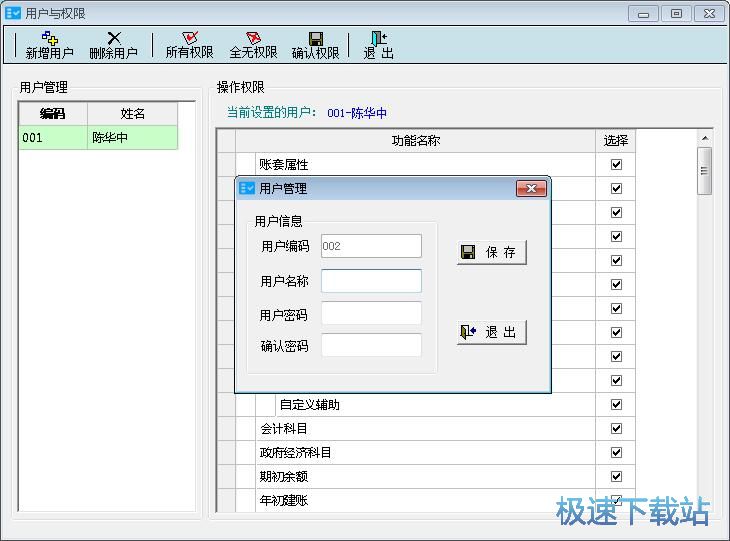The width and height of the screenshot is (730, 541).
Task: Click the 保存 save button in dialog
Action: [x=492, y=252]
